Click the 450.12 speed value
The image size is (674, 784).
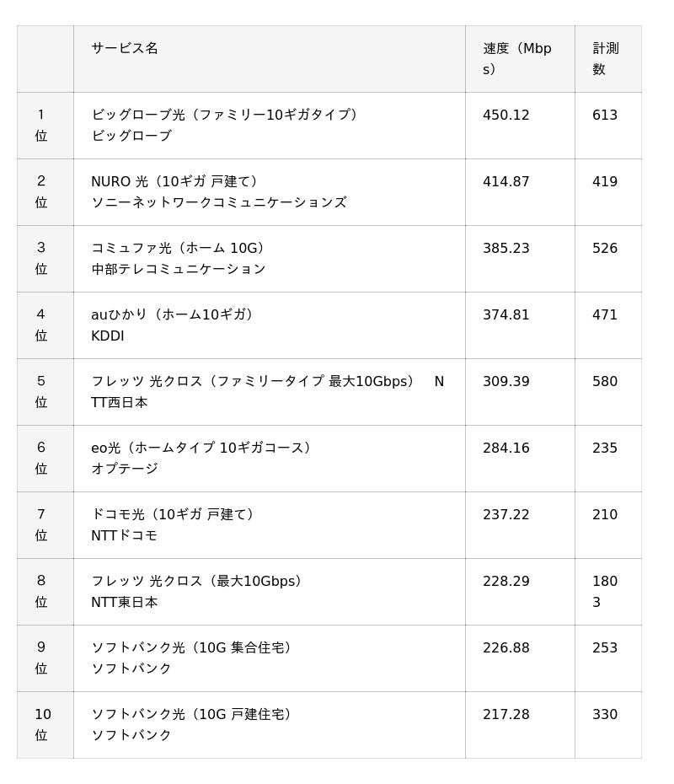point(506,115)
